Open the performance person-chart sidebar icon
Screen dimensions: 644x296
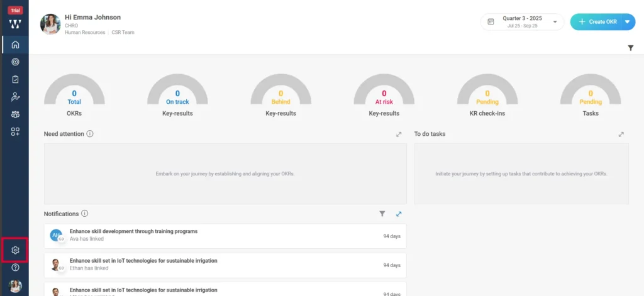[x=15, y=97]
